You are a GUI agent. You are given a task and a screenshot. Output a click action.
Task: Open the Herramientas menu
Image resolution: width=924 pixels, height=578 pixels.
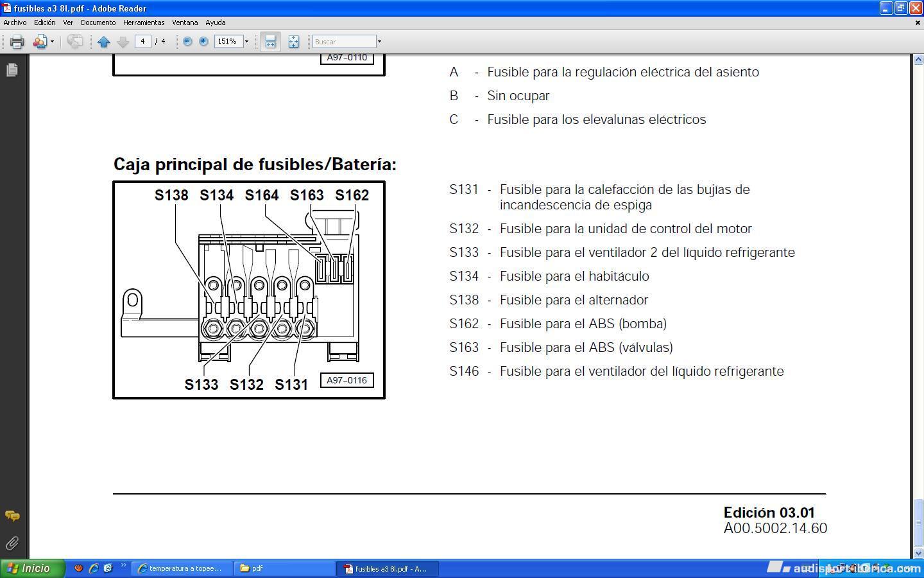click(x=143, y=22)
